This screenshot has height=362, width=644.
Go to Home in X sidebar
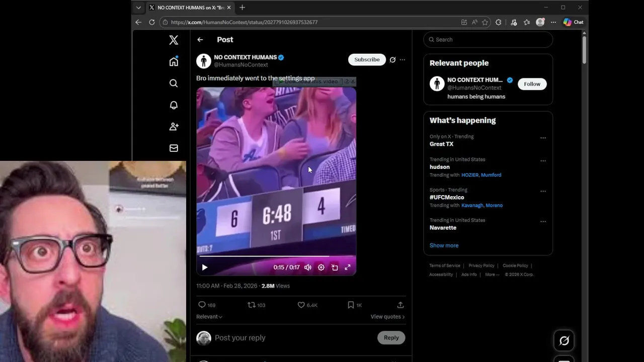[x=174, y=61]
